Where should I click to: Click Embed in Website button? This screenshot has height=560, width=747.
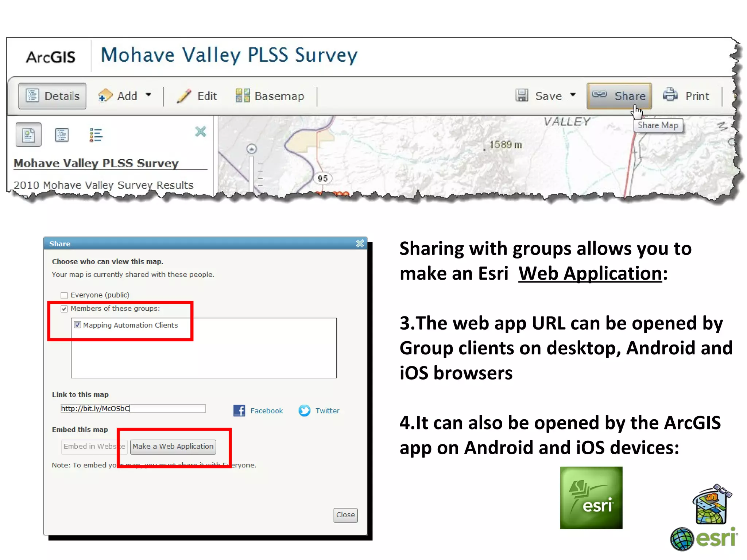coord(94,447)
